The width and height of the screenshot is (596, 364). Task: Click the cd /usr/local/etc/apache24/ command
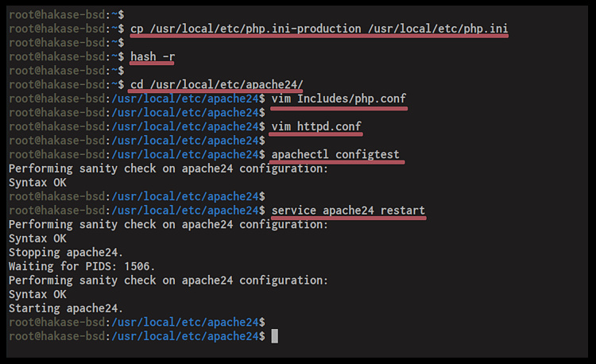point(215,84)
